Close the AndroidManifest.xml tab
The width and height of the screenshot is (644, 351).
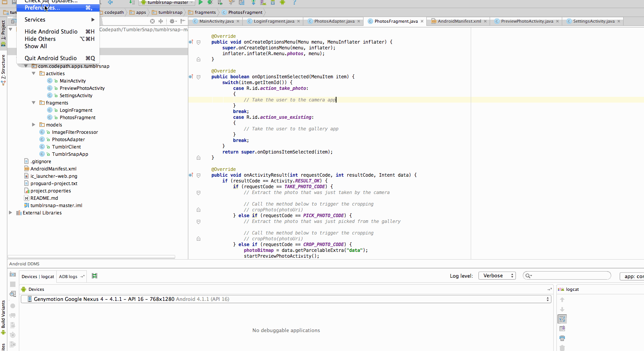tap(485, 21)
